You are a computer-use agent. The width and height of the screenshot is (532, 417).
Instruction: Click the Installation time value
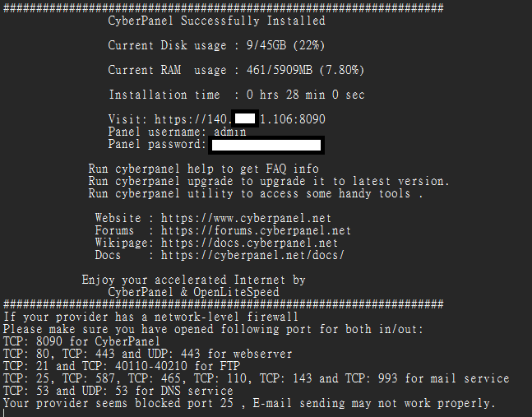(x=304, y=95)
